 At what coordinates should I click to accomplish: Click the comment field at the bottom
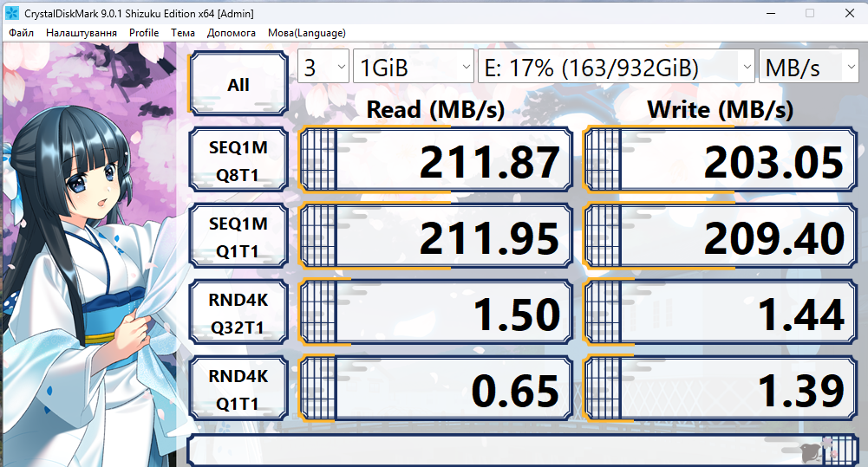[x=523, y=451]
